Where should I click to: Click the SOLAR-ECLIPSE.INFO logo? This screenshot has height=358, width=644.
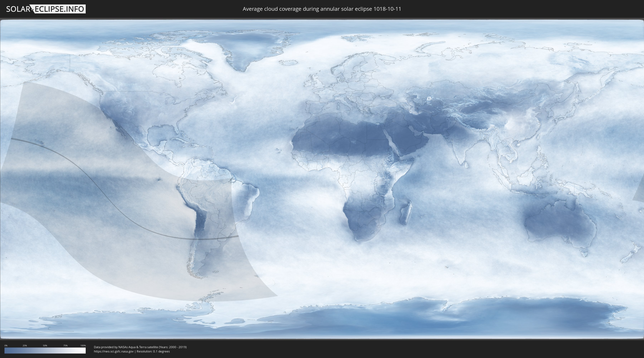tap(46, 9)
